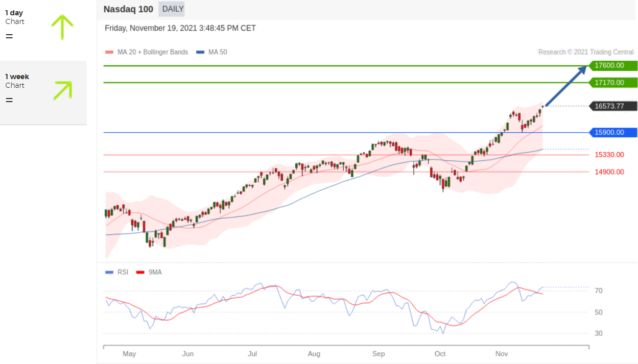Click the 15900.00 pivot price label
This screenshot has width=638, height=364.
coord(612,132)
